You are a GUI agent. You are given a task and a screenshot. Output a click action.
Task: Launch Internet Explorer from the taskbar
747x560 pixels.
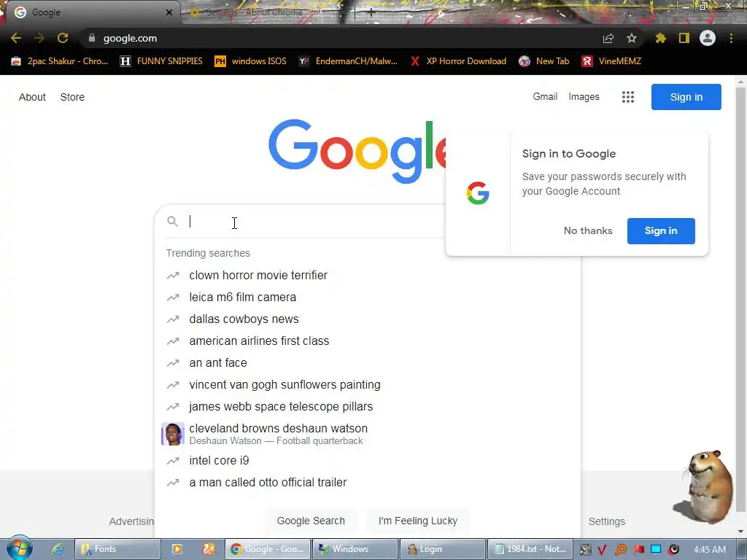[x=58, y=549]
